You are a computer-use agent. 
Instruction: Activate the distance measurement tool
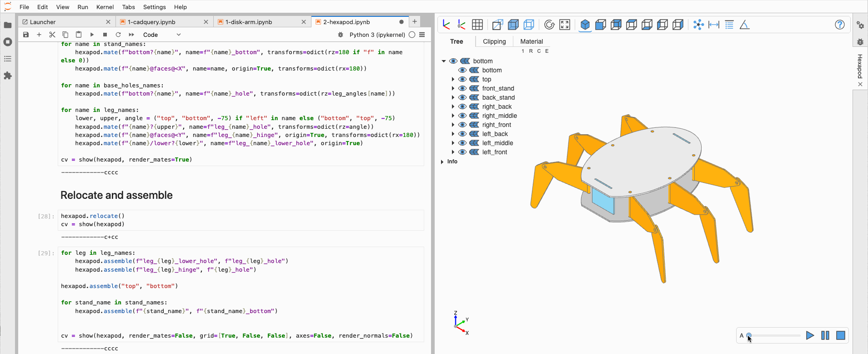[714, 25]
